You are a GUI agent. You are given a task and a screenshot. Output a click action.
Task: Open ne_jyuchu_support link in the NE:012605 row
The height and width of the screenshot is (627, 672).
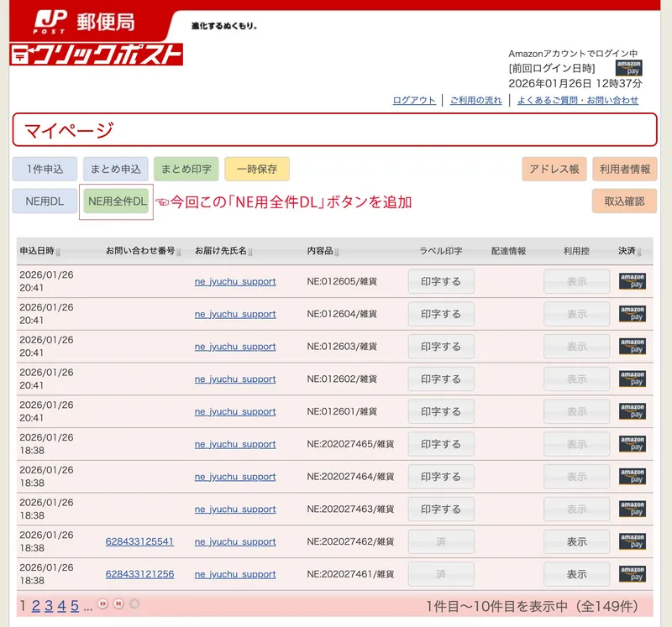[x=235, y=282]
